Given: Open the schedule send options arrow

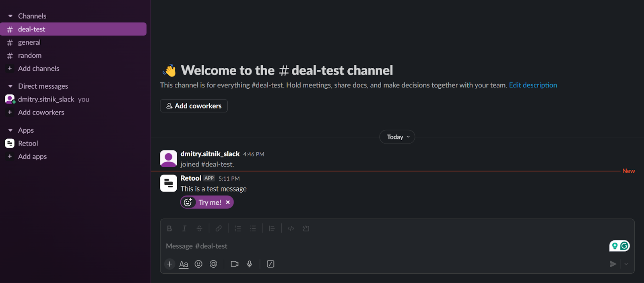Looking at the screenshot, I should 626,264.
